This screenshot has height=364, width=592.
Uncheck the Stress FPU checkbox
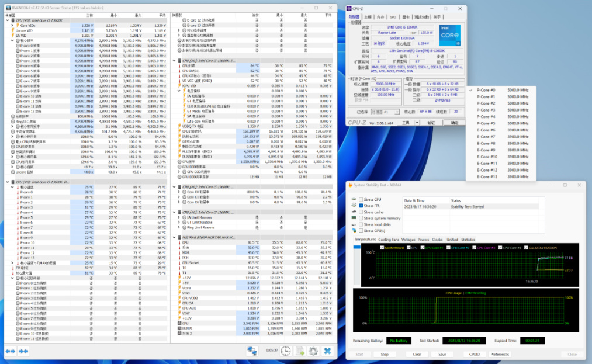click(x=361, y=206)
